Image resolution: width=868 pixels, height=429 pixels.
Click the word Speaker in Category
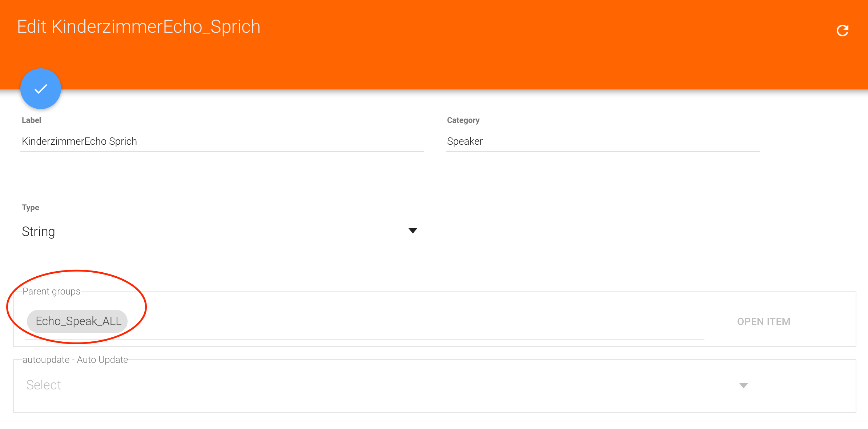(x=465, y=141)
